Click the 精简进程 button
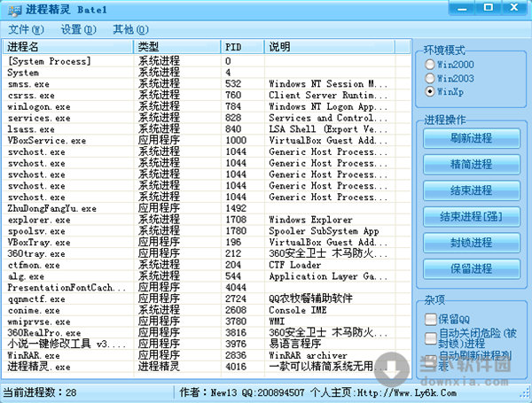 (472, 165)
